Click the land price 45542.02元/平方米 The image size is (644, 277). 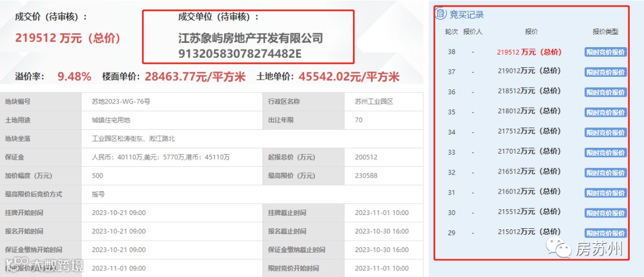click(x=349, y=77)
